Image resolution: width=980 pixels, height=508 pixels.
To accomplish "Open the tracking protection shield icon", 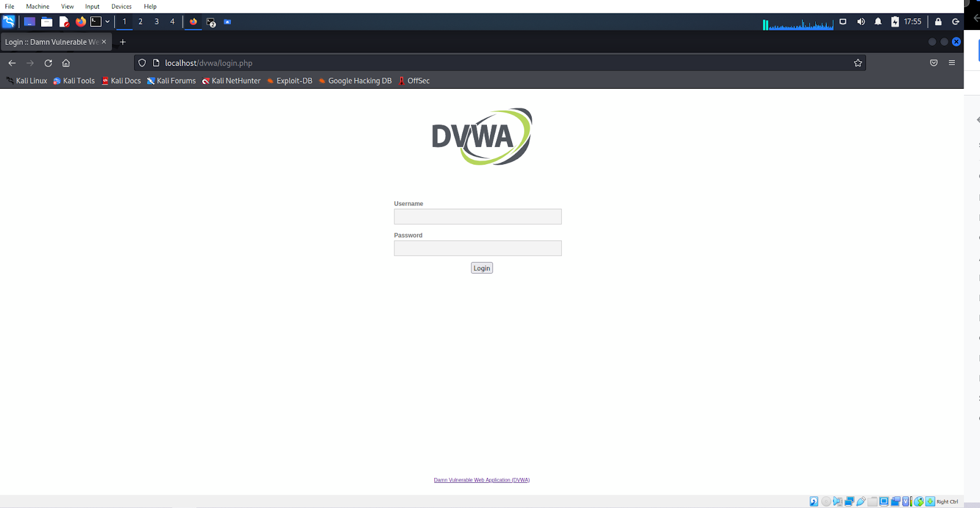I will click(x=142, y=63).
